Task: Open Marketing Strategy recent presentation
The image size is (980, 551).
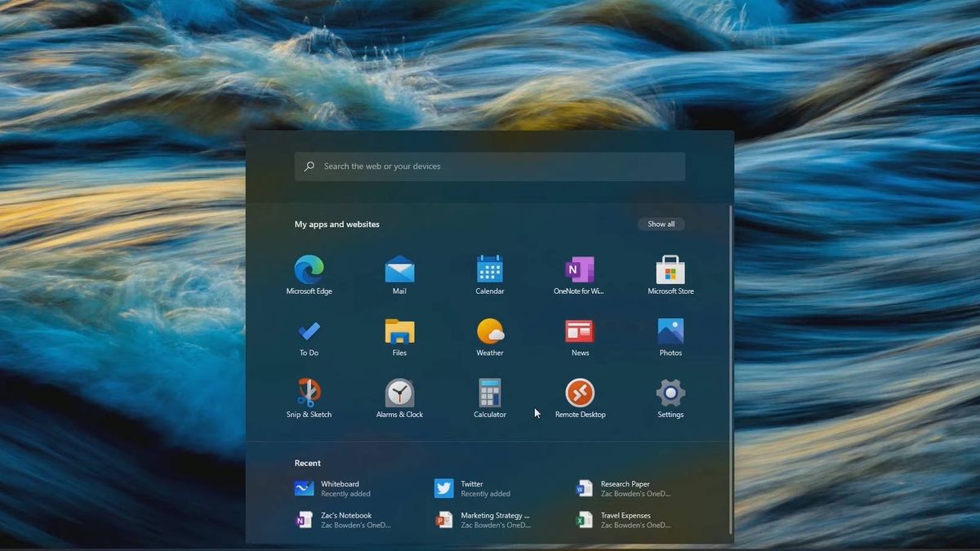Action: coord(483,520)
